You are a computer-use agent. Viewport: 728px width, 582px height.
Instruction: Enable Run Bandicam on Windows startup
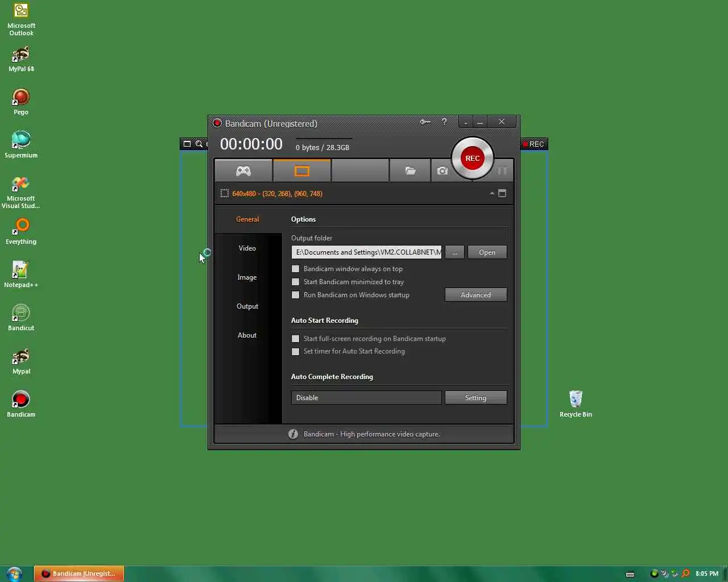pyautogui.click(x=295, y=295)
